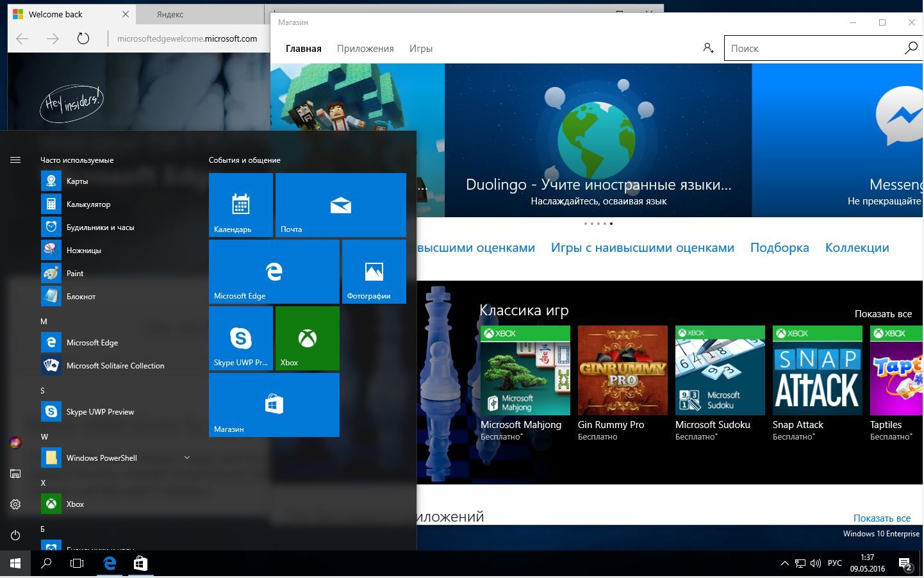The height and width of the screenshot is (578, 924).
Task: Click the События и общение group title
Action: click(x=245, y=160)
